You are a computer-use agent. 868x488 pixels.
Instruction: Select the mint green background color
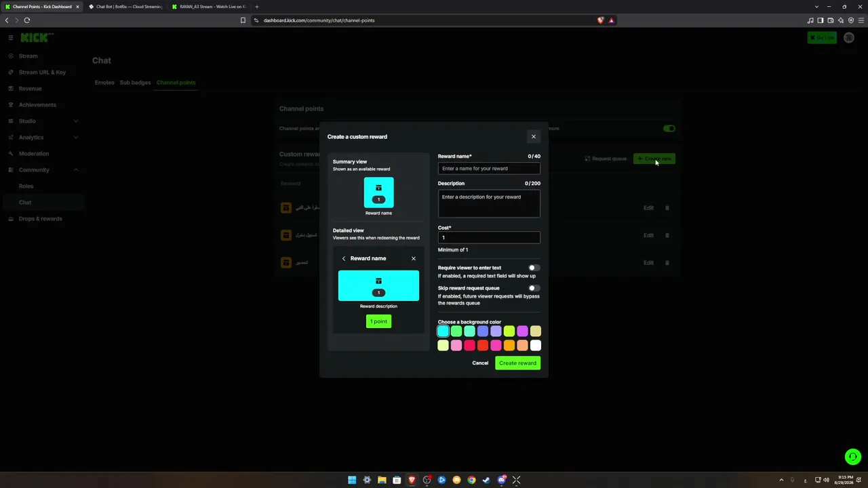click(x=469, y=331)
